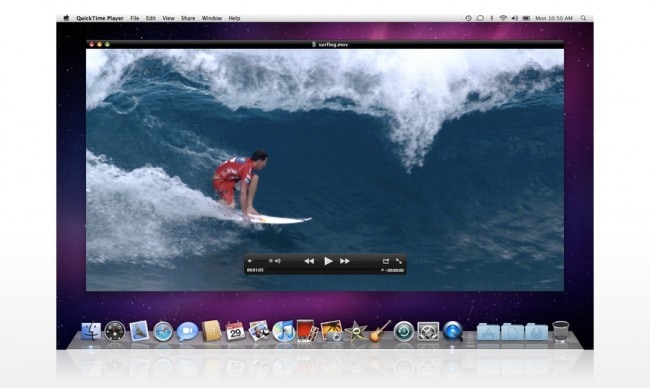This screenshot has width=650, height=388.
Task: Open Spotlight search in menu bar
Action: 583,18
